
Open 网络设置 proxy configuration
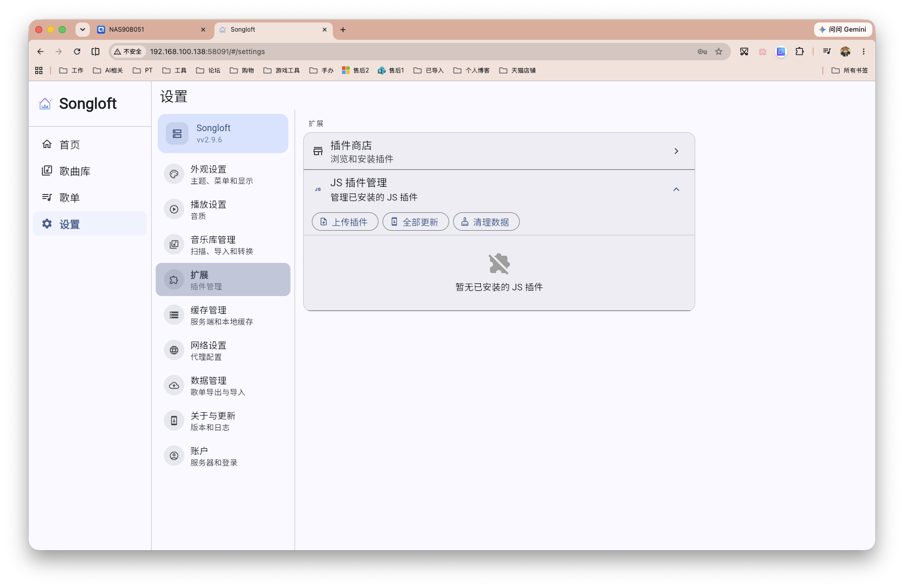click(223, 351)
